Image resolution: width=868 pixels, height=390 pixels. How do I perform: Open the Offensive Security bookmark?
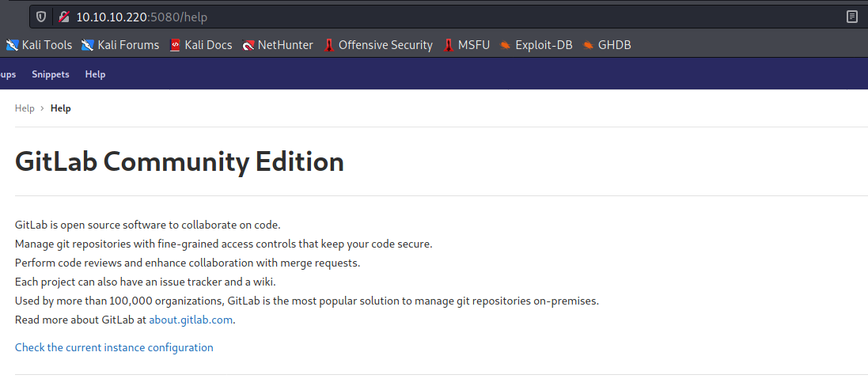click(379, 45)
